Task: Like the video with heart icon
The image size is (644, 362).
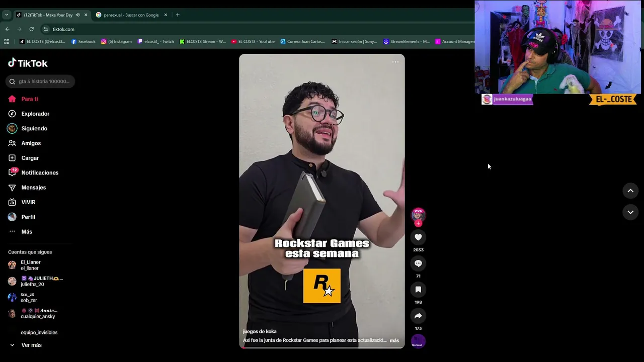Action: pos(418,237)
